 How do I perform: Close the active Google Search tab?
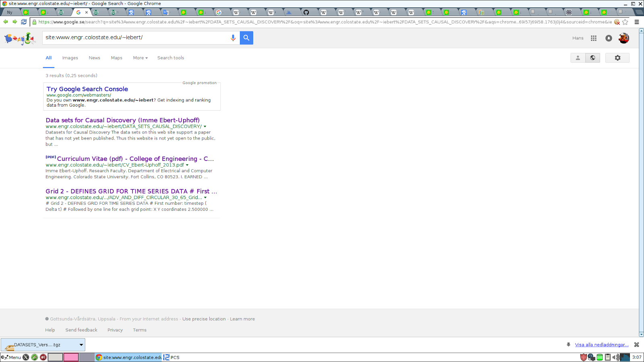click(87, 12)
